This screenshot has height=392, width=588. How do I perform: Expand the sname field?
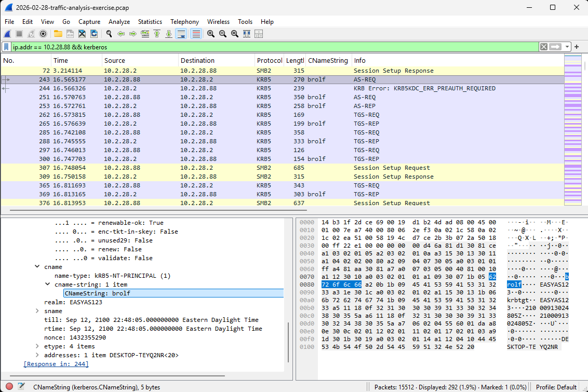(x=37, y=311)
